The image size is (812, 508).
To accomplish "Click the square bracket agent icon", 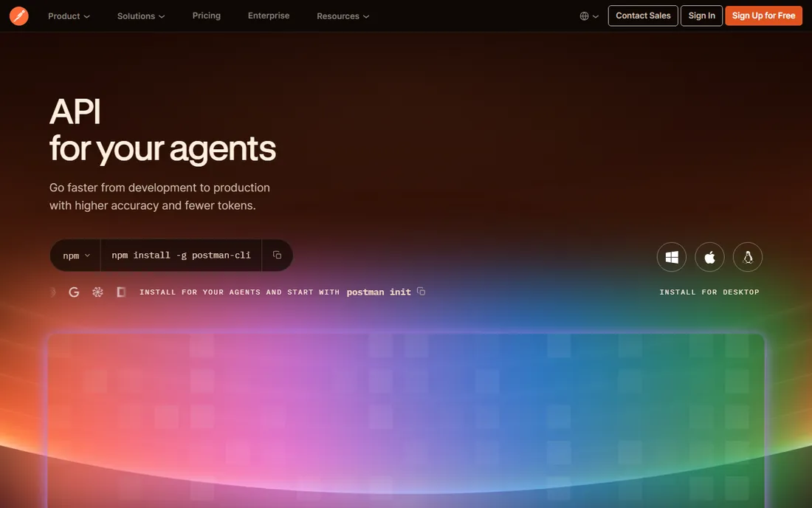I will click(121, 292).
